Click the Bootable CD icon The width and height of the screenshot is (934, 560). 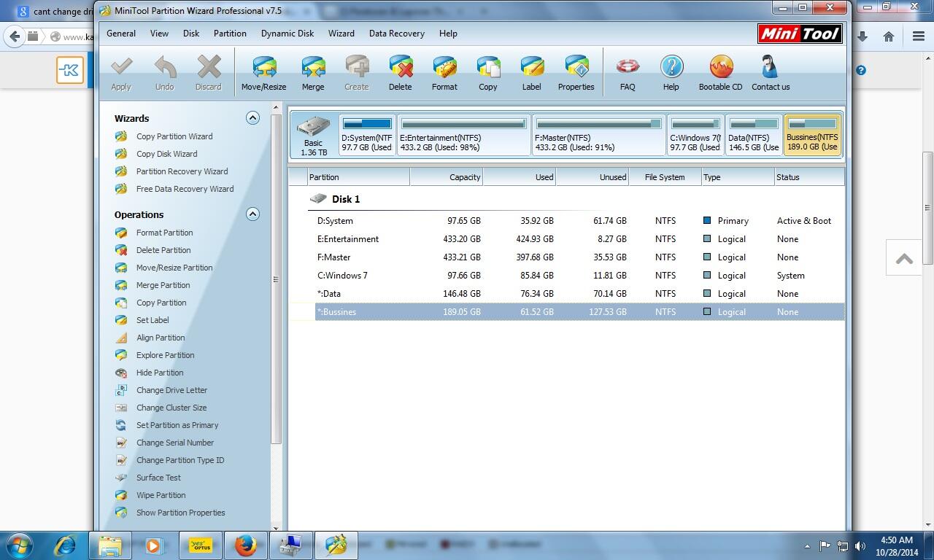coord(721,73)
